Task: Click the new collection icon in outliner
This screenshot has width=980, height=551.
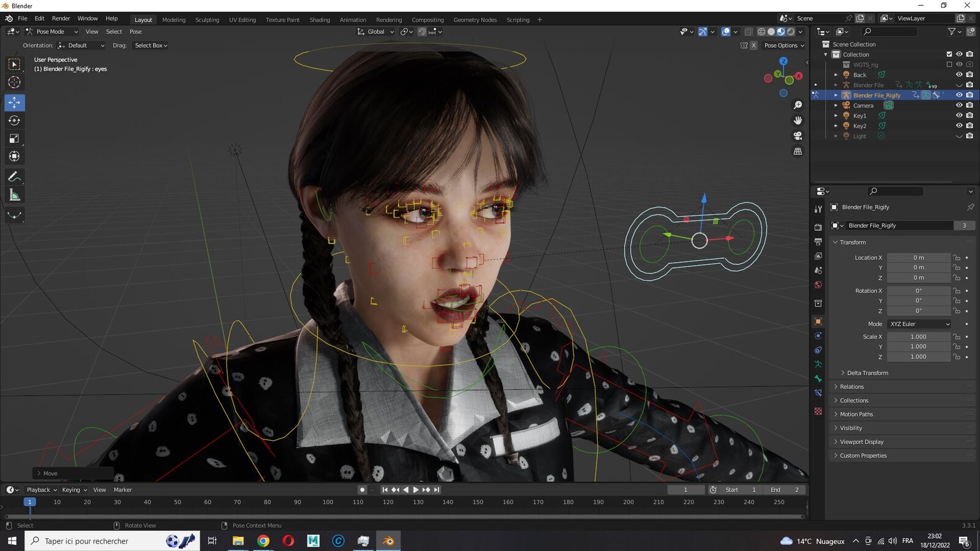Action: (x=971, y=31)
